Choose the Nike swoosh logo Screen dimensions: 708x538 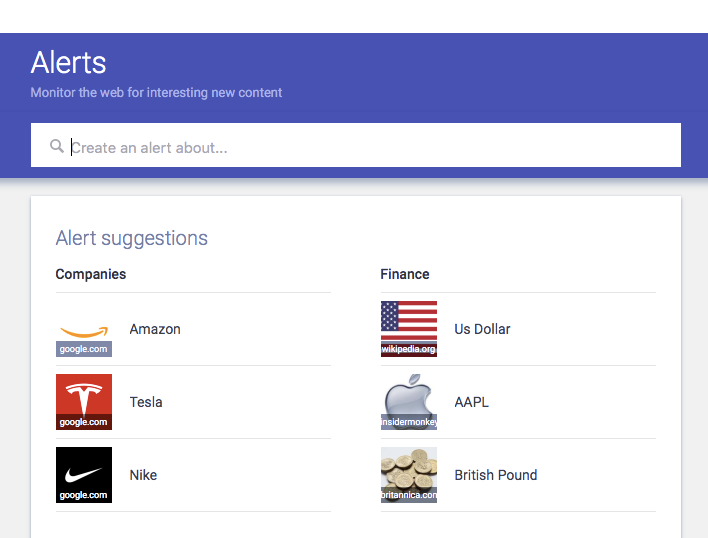[x=84, y=470]
